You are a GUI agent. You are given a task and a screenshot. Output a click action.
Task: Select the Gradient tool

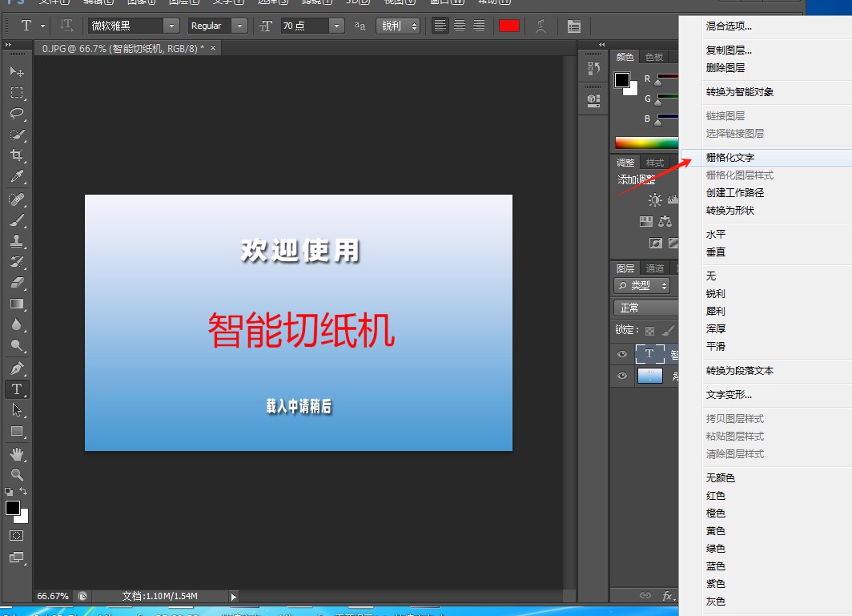pyautogui.click(x=17, y=304)
